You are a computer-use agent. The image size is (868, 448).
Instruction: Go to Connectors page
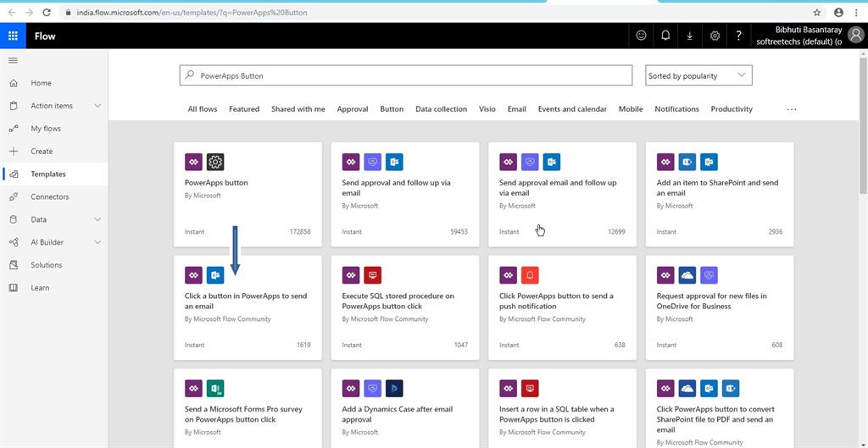pyautogui.click(x=50, y=196)
